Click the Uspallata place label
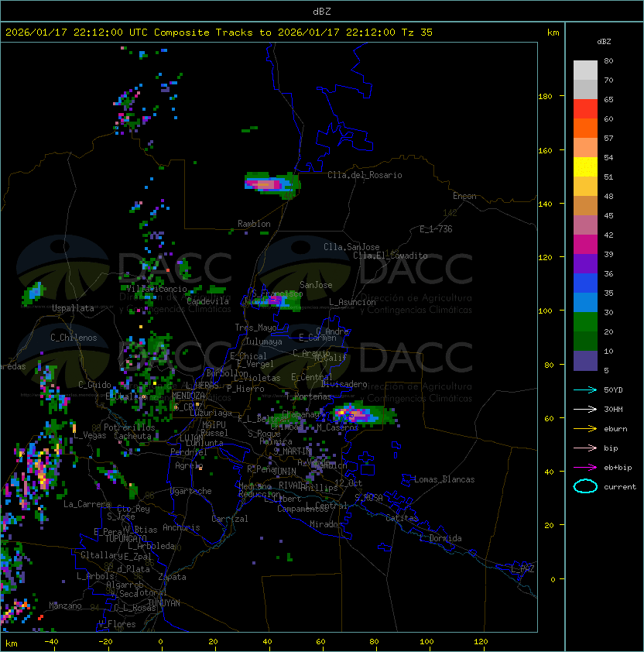Viewport: 644px width, 652px height. (74, 308)
